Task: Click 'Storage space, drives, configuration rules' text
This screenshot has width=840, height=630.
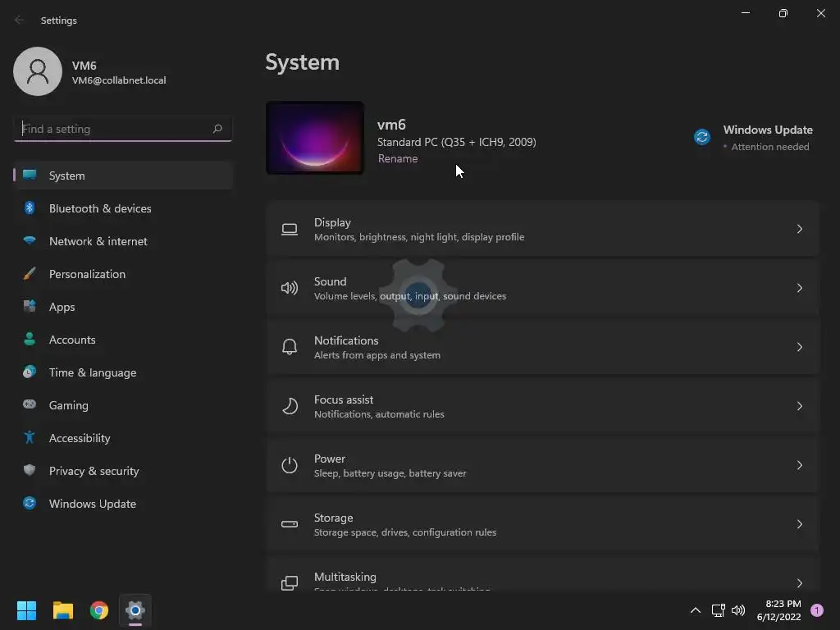Action: click(x=405, y=532)
